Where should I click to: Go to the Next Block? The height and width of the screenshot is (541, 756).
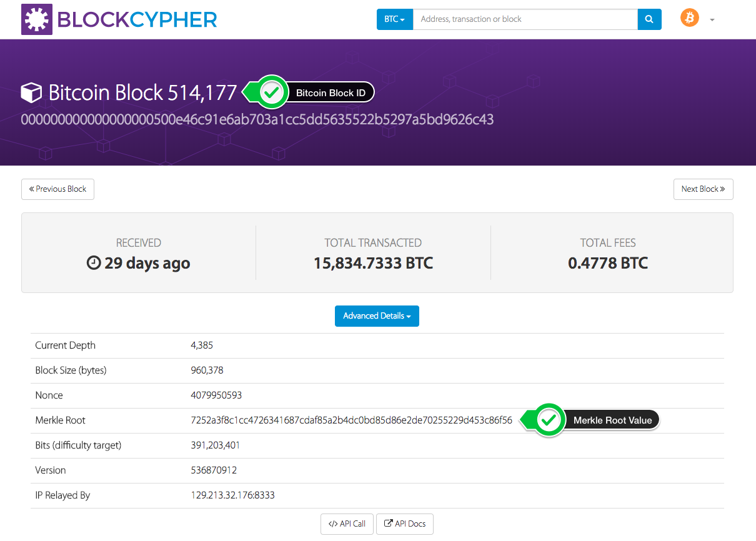[x=703, y=189]
